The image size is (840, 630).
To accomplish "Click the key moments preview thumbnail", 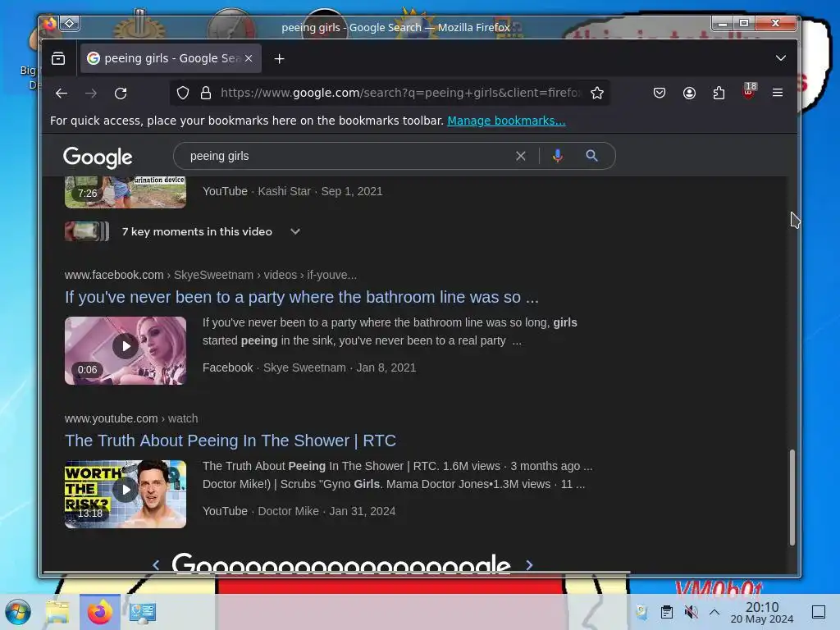I will coord(87,231).
